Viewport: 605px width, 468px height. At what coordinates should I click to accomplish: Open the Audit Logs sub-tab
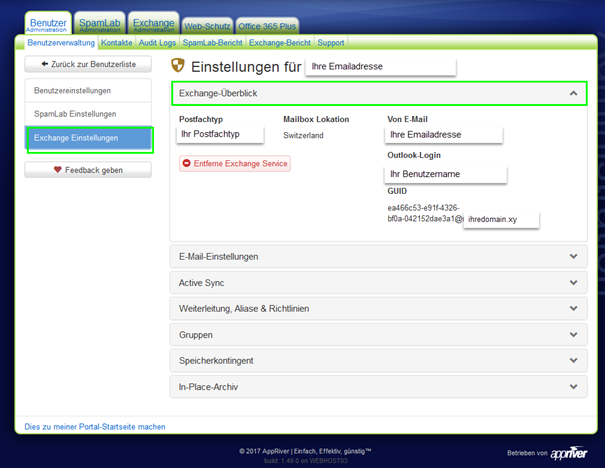(157, 42)
